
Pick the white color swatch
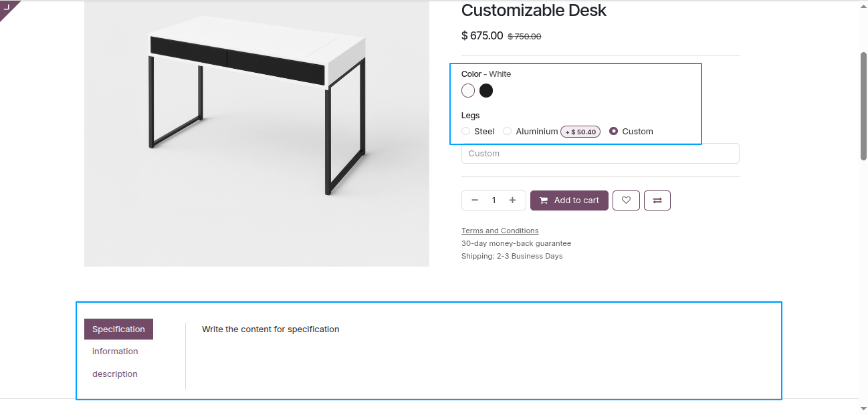[x=468, y=90]
